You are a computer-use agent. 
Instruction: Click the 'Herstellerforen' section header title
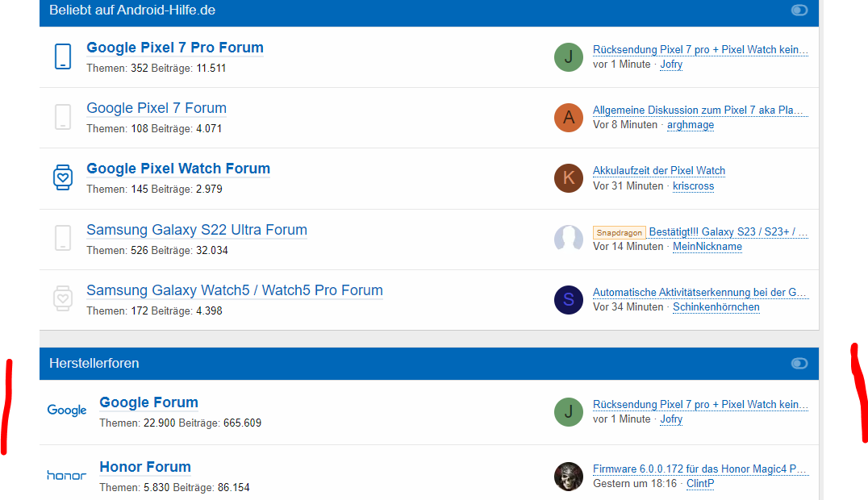click(x=94, y=363)
